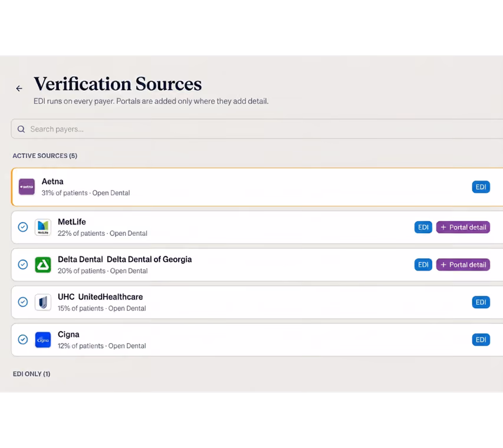Click the EDI badge for Aetna
503x448 pixels.
pyautogui.click(x=481, y=187)
